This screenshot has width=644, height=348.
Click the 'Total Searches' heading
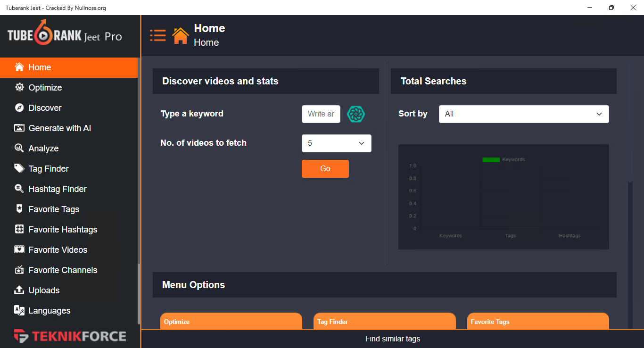(x=433, y=81)
